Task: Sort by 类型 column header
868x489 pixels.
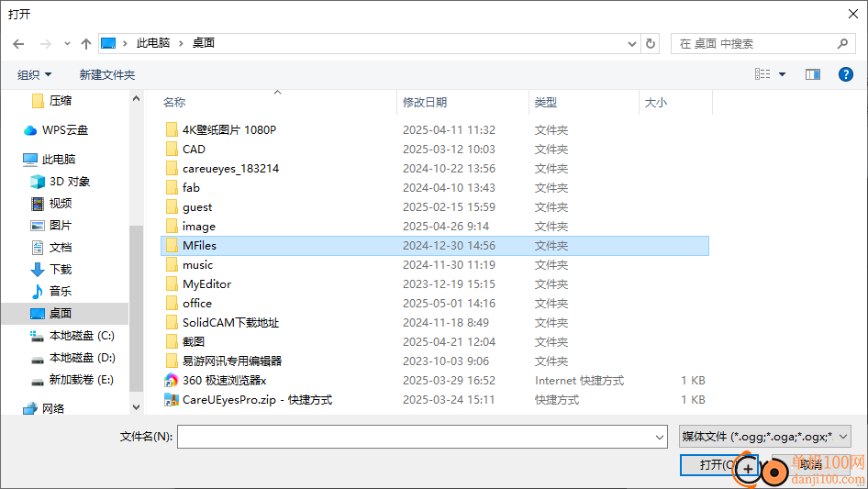Action: coord(546,103)
